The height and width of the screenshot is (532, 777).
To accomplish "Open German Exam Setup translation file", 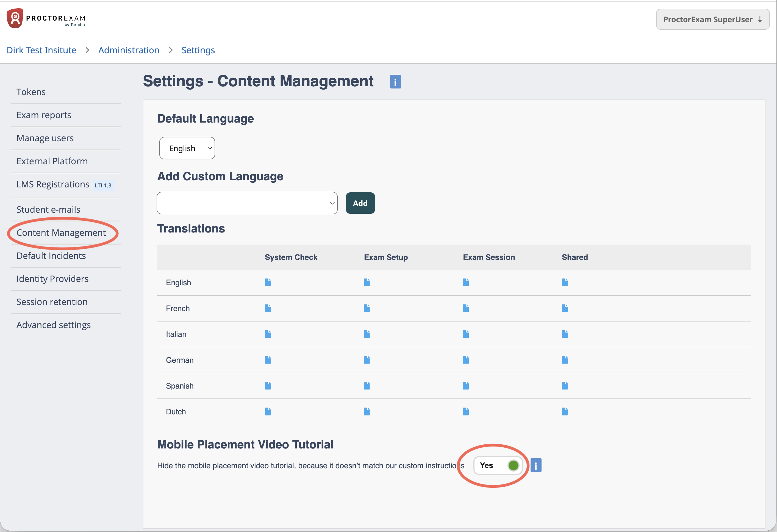I will pyautogui.click(x=367, y=360).
